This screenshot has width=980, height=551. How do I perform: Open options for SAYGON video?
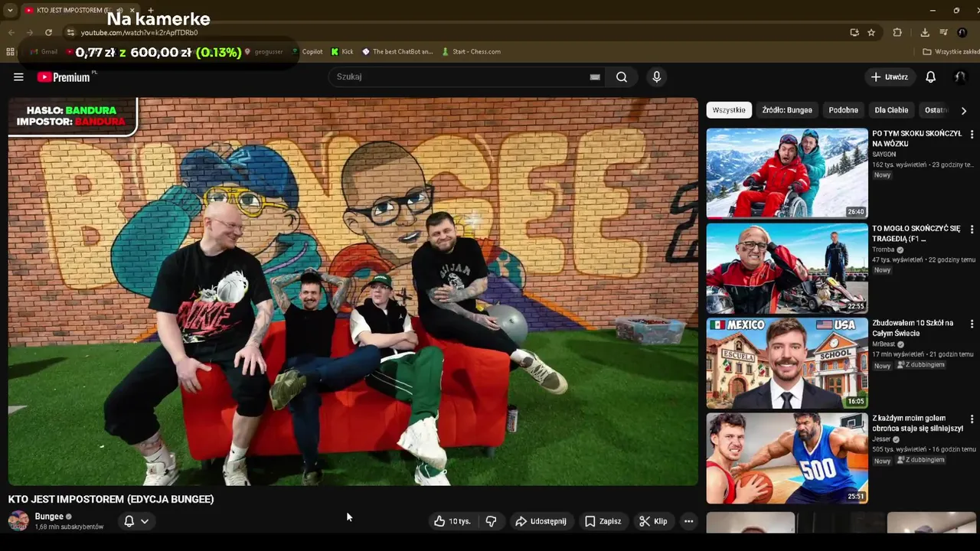pos(972,134)
